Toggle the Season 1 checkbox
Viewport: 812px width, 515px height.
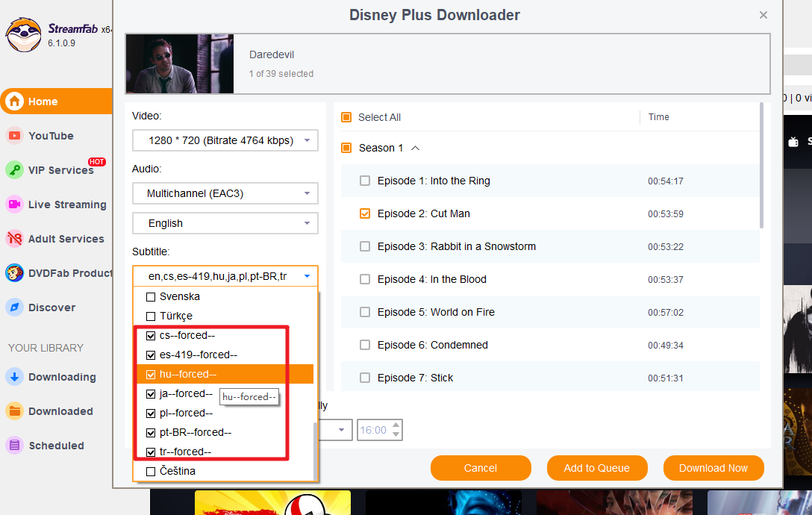click(346, 148)
